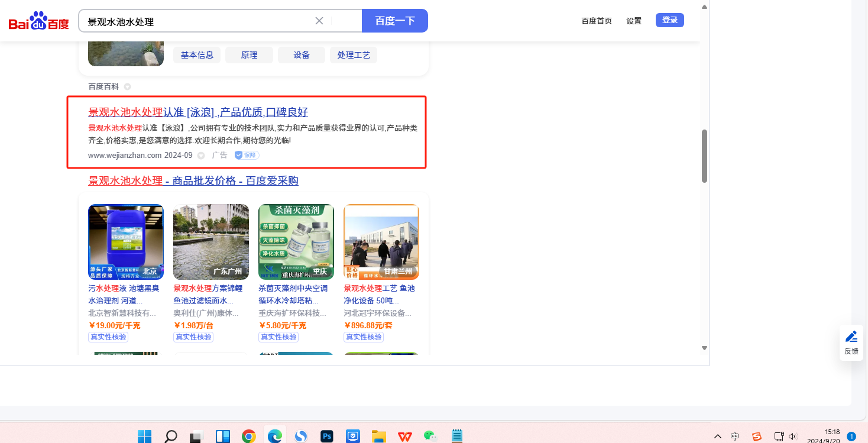The image size is (868, 443).
Task: Open Google Chrome from the taskbar
Action: 249,436
